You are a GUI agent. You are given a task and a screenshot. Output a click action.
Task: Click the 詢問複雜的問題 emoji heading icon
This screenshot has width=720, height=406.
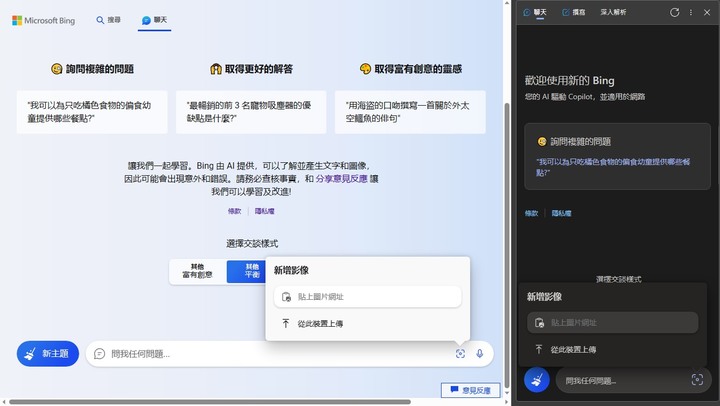(x=56, y=69)
